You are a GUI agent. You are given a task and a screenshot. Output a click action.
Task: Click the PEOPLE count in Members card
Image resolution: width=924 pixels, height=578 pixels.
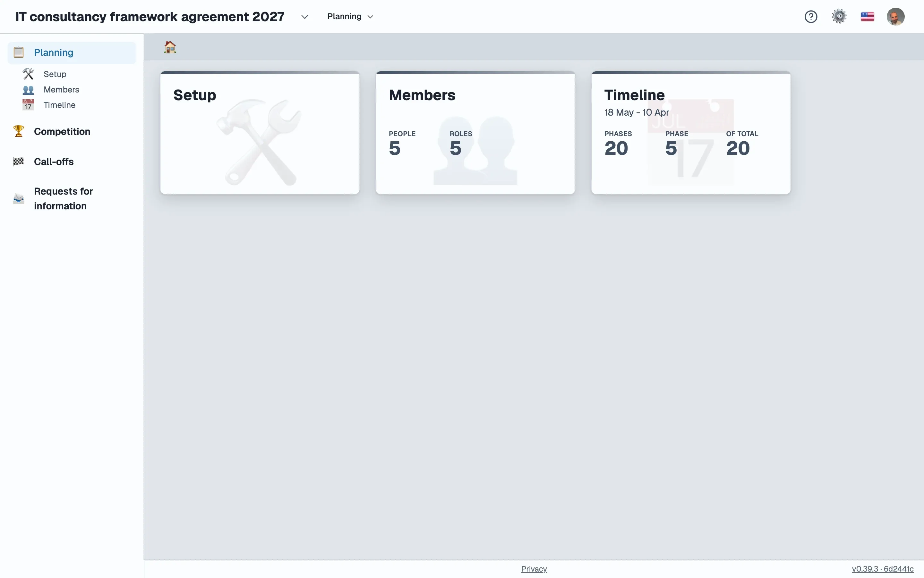394,148
